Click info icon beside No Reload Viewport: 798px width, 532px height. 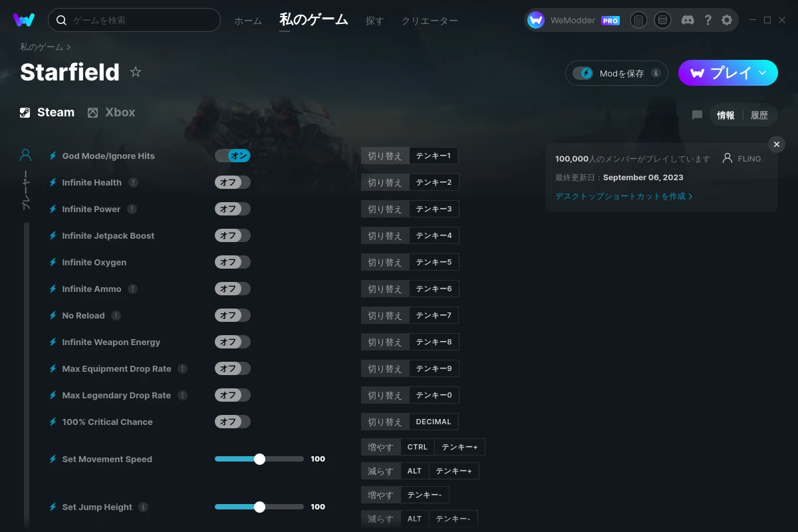point(116,315)
